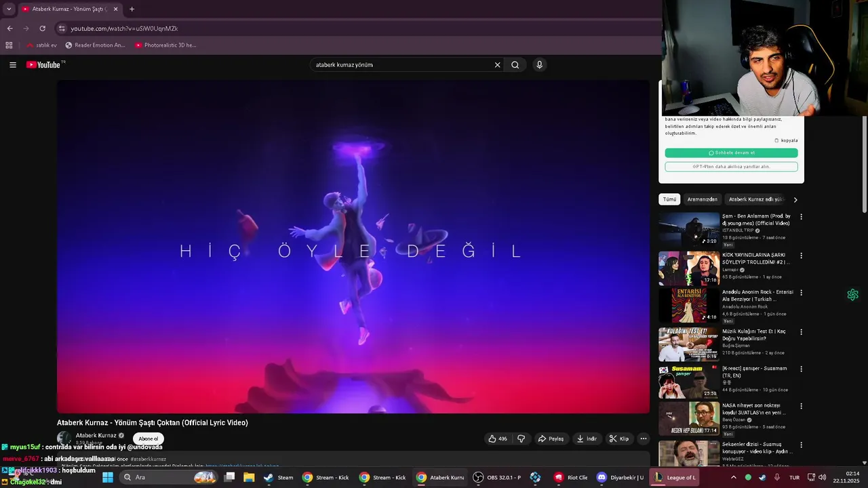Open the Windows Start menu
The image size is (868, 488).
point(107,477)
